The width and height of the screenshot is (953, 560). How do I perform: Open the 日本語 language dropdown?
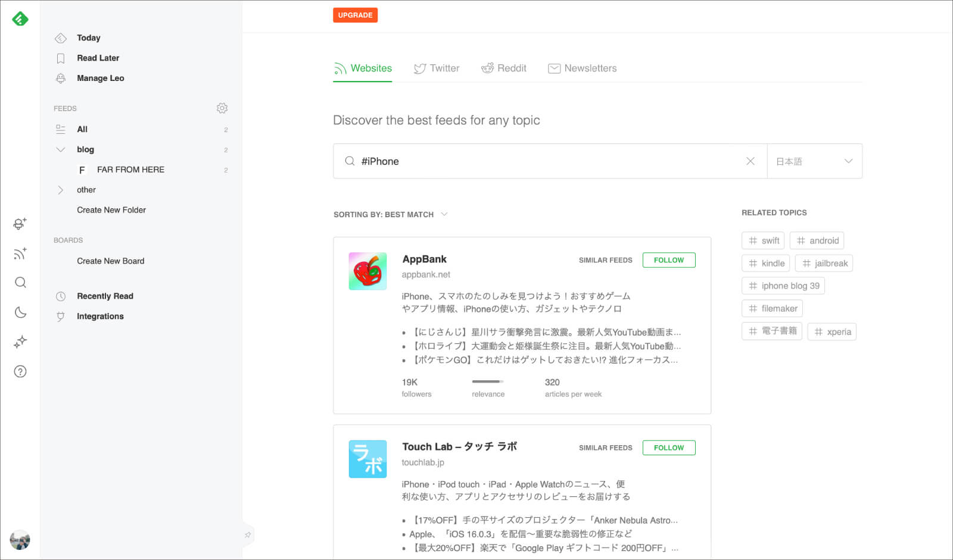(x=815, y=161)
